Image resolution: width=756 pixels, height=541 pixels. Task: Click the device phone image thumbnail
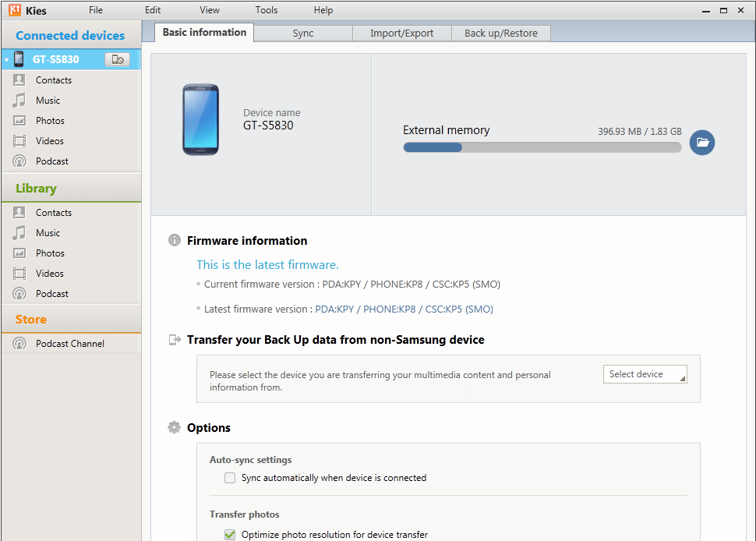200,119
